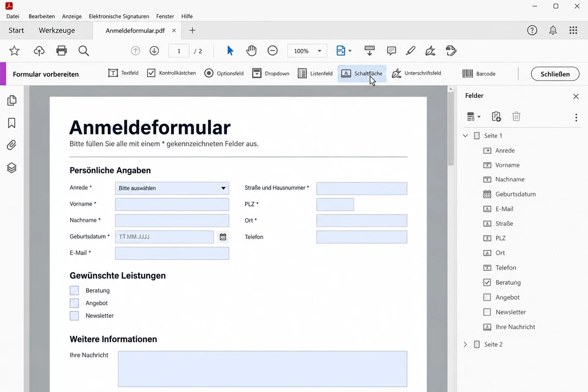Click the star bookmark icon in toolbar
Screen dimensions: 588x392
click(x=14, y=51)
